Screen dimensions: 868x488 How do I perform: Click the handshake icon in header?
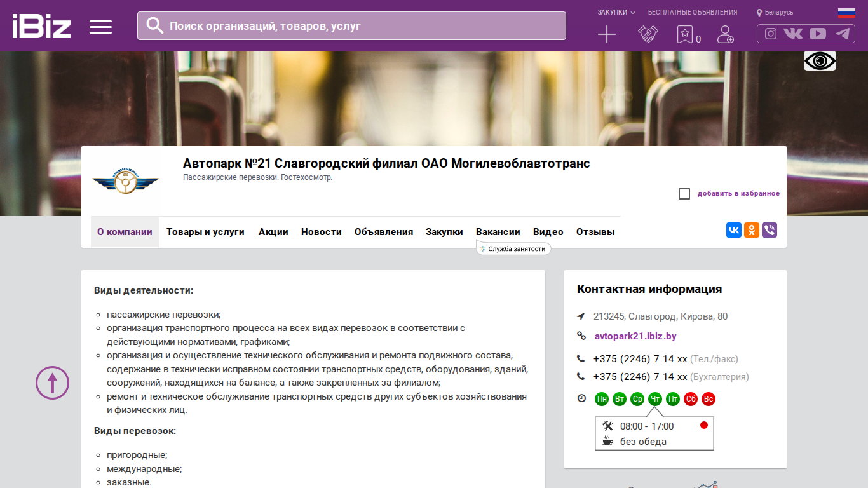(x=648, y=34)
